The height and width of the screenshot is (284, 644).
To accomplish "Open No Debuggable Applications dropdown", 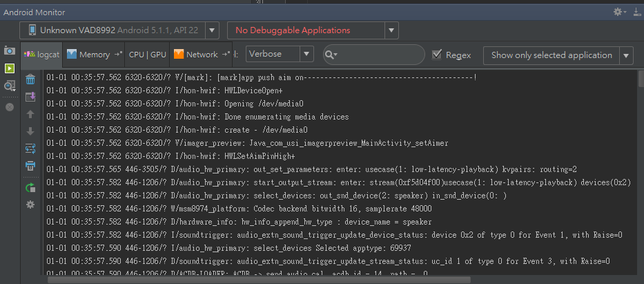I will click(313, 30).
